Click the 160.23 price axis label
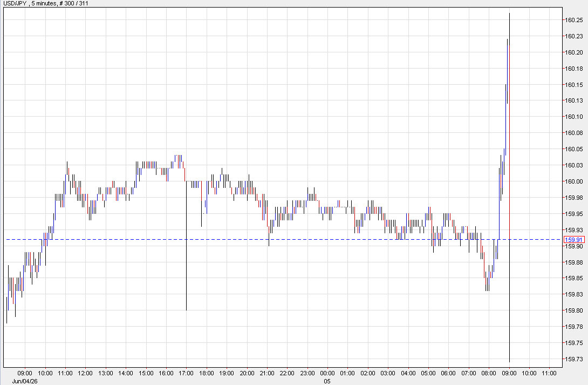Viewport: 588px width, 385px height. point(574,36)
